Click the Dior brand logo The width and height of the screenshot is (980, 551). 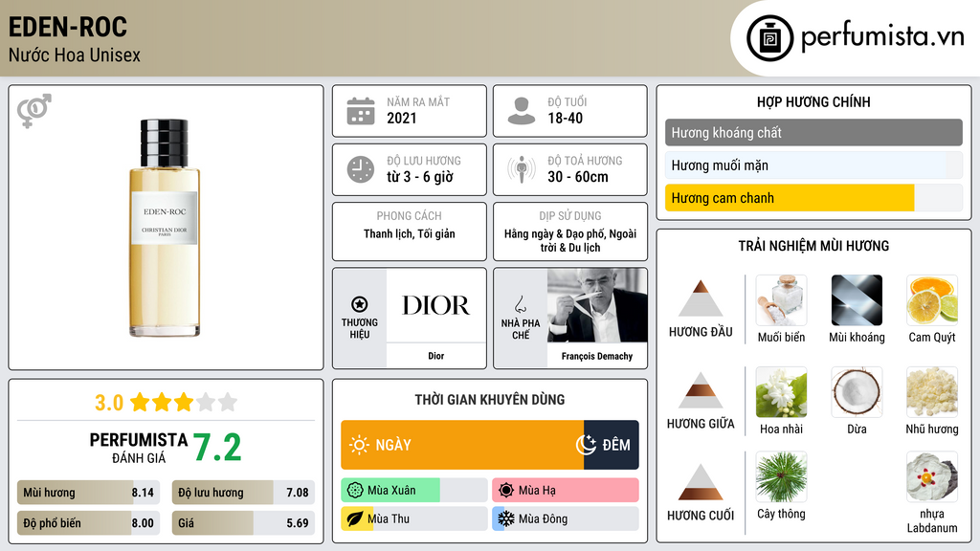click(435, 305)
